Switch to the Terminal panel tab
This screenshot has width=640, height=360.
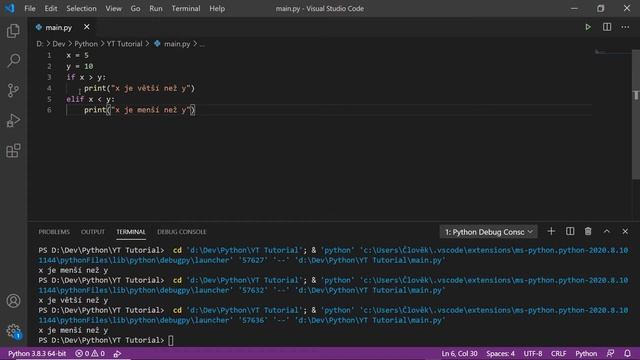131,232
